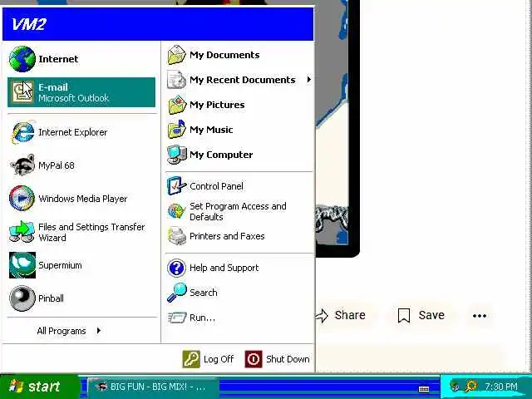Click the Shut Down text
This screenshot has height=399, width=532.
(x=288, y=359)
